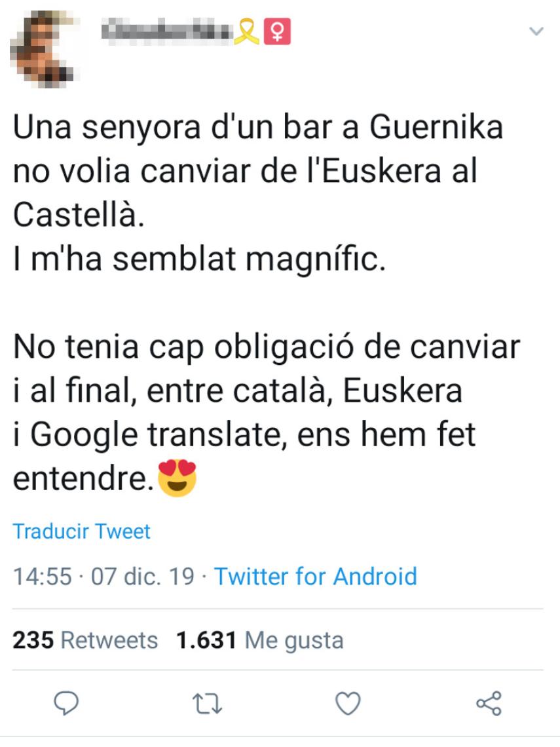Reply to the tweet with speech bubble icon

(65, 704)
